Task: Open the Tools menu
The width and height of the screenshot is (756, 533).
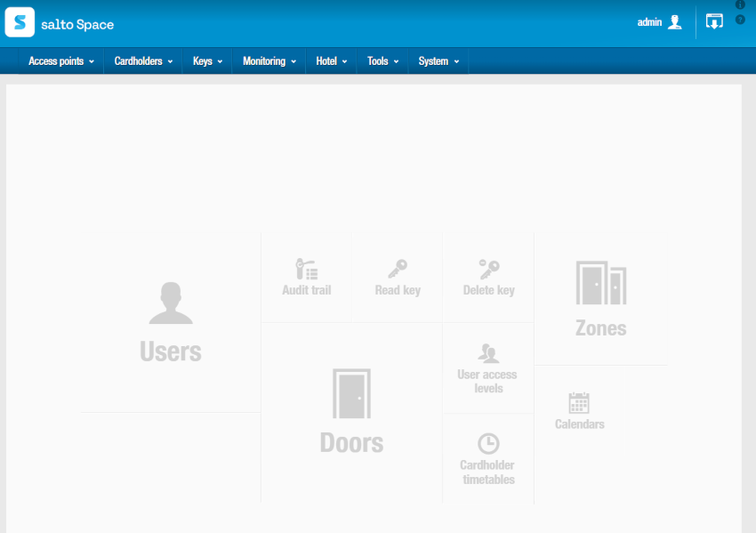Action: coord(382,61)
